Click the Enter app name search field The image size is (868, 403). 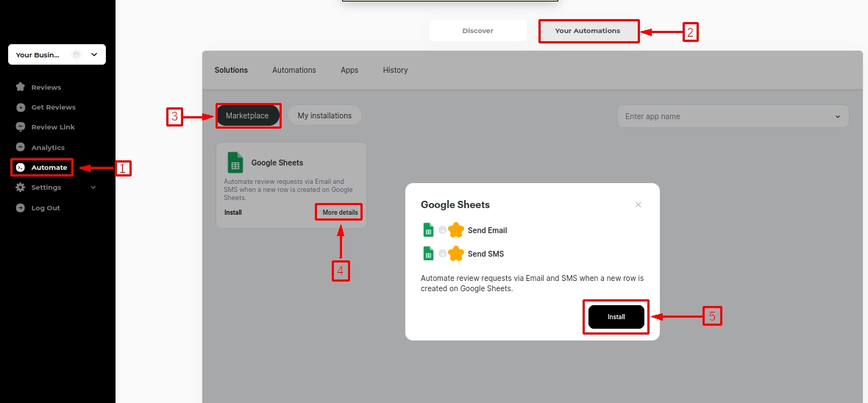(x=725, y=116)
